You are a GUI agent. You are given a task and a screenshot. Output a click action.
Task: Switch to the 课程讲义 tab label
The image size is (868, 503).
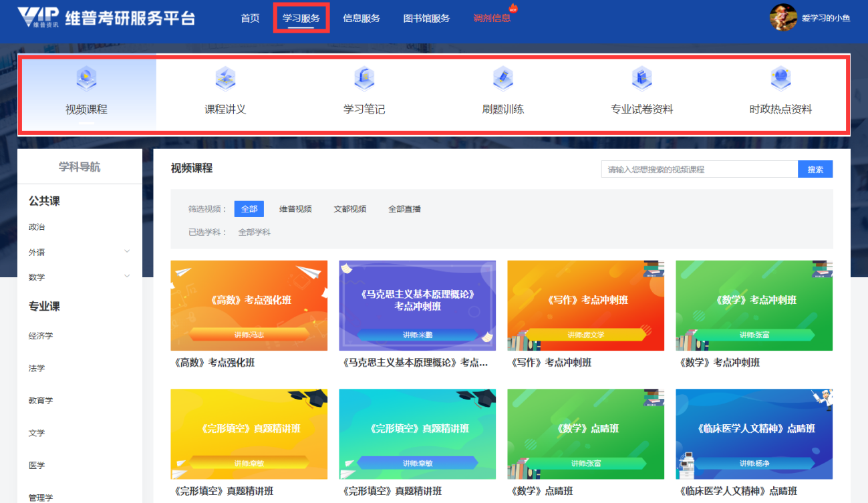tap(225, 110)
